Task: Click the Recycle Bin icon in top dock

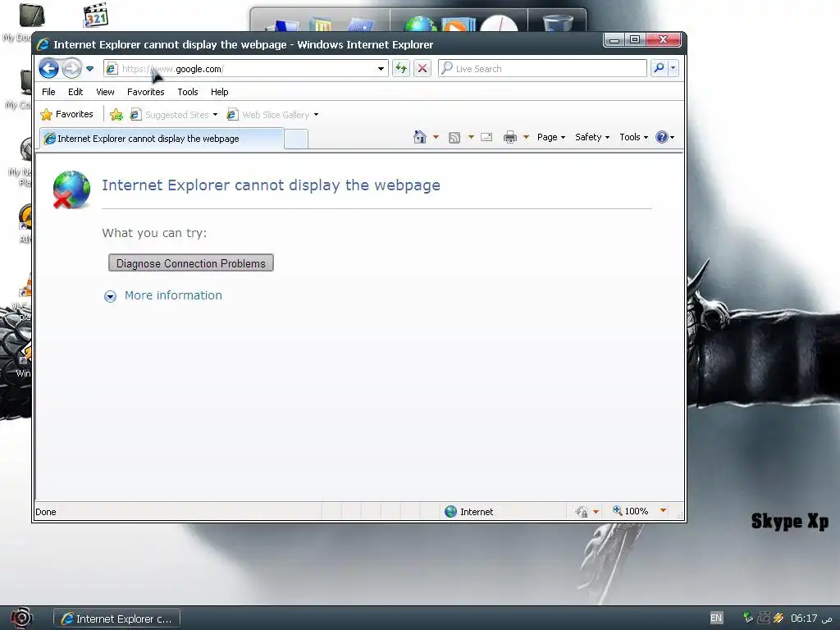Action: [558, 22]
